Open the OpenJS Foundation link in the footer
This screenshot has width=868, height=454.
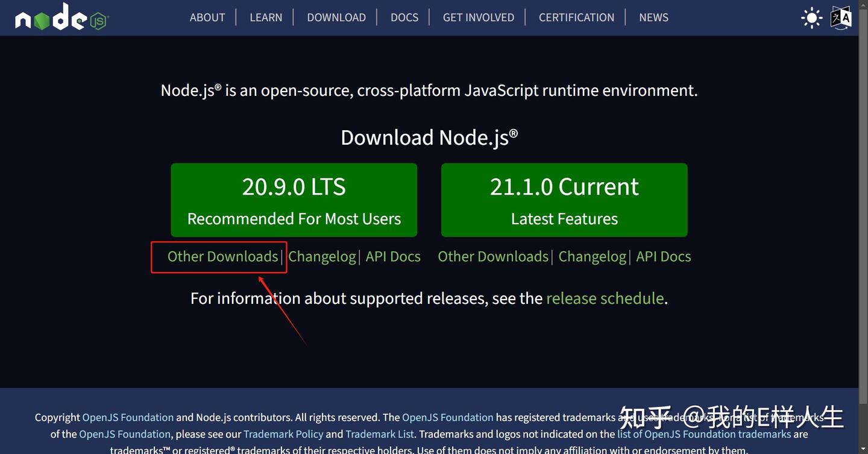(128, 417)
